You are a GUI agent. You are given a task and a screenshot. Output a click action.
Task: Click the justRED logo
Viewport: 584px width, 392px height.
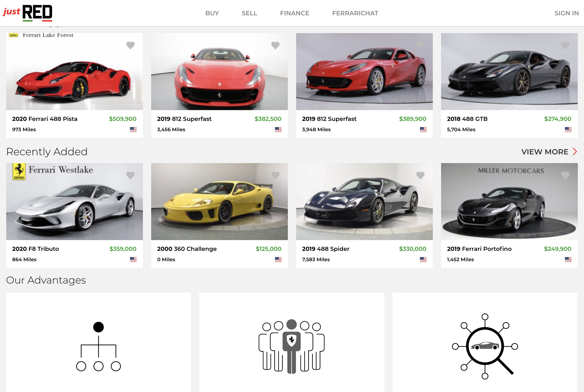click(28, 13)
